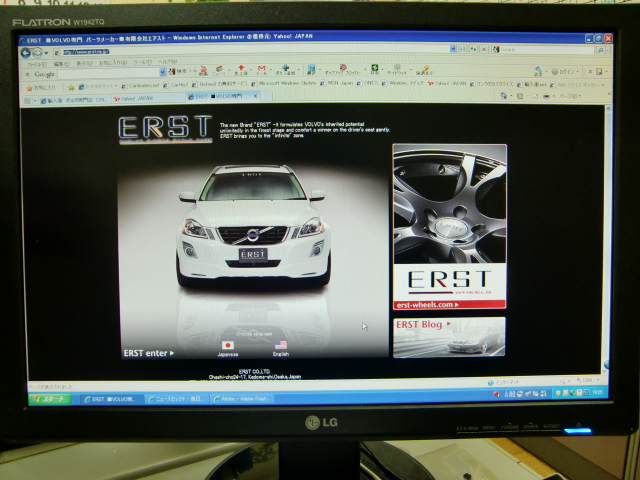Open the お気に入り favorites star button

40,88
